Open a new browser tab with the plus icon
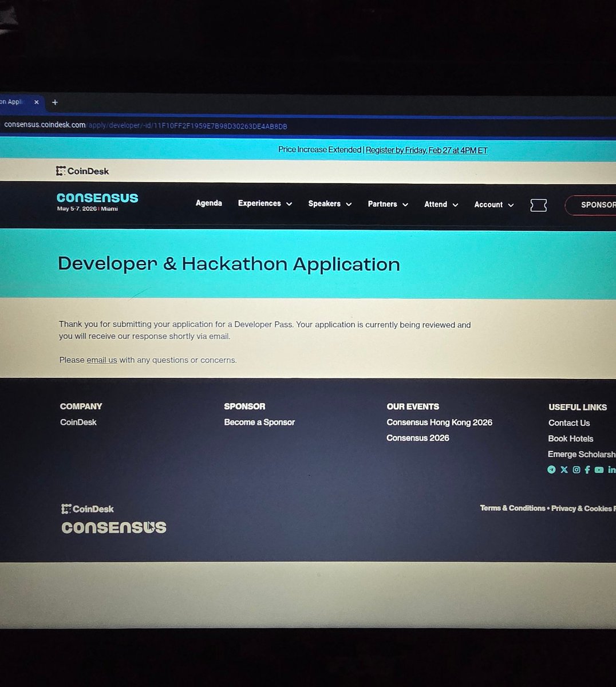 pos(55,102)
